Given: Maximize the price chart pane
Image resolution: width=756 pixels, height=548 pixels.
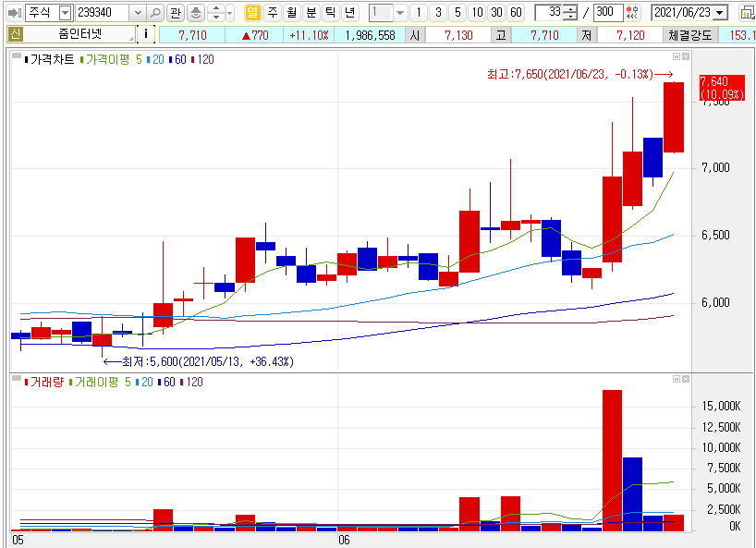Looking at the screenshot, I should tap(677, 57).
